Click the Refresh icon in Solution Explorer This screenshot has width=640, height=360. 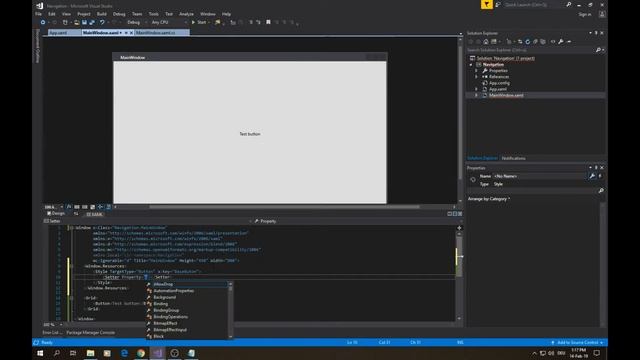pos(528,42)
